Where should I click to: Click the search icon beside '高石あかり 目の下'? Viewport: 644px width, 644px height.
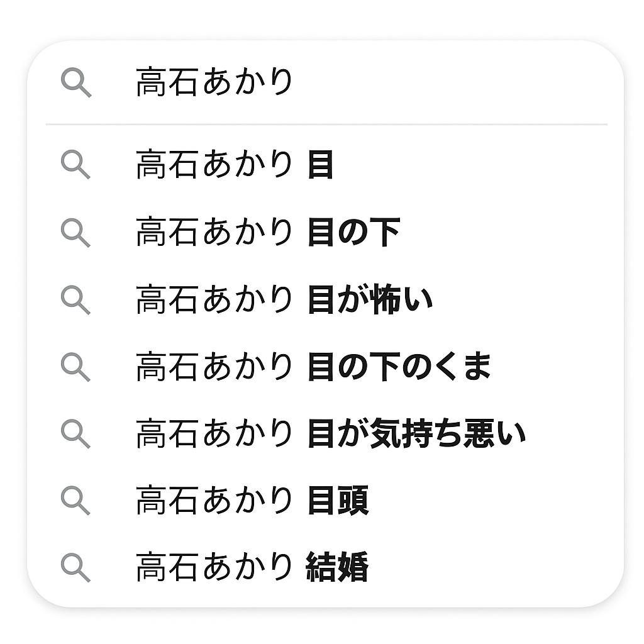tap(75, 232)
